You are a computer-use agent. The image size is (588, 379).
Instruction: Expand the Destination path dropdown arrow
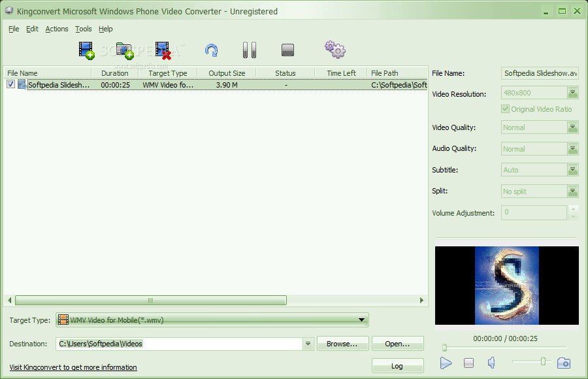(308, 344)
